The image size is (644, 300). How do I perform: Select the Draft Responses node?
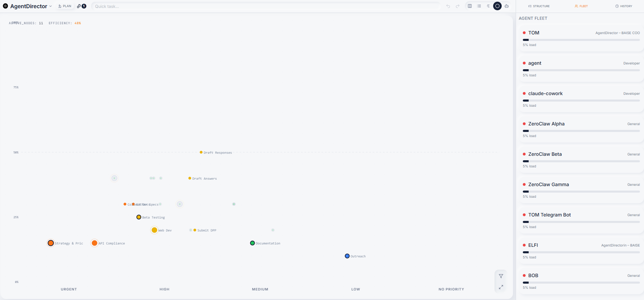[201, 152]
